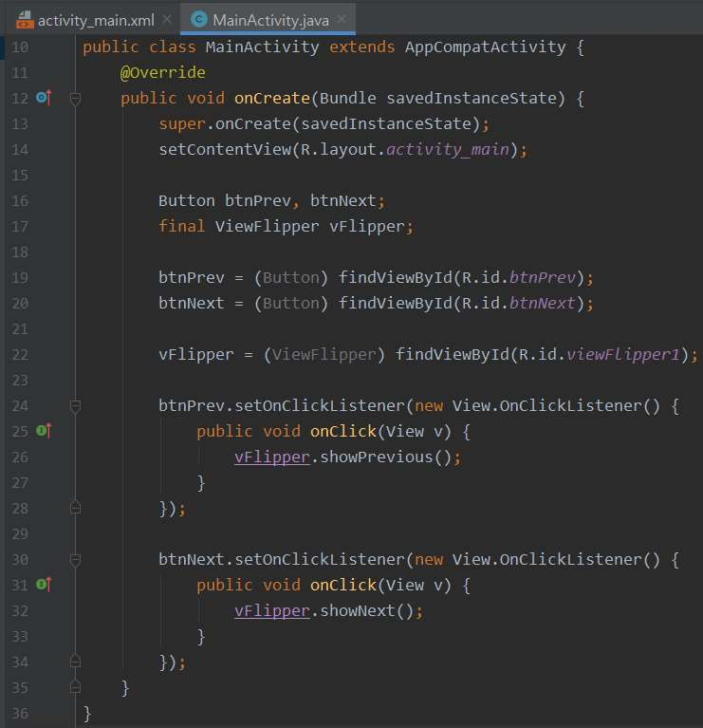The width and height of the screenshot is (703, 728).
Task: Switch to the activity_main.xml tab
Action: click(x=91, y=20)
